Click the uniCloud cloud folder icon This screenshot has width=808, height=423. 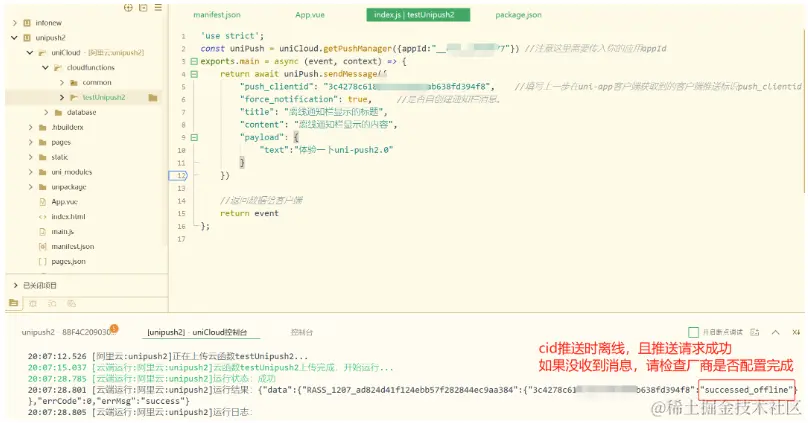click(x=43, y=53)
